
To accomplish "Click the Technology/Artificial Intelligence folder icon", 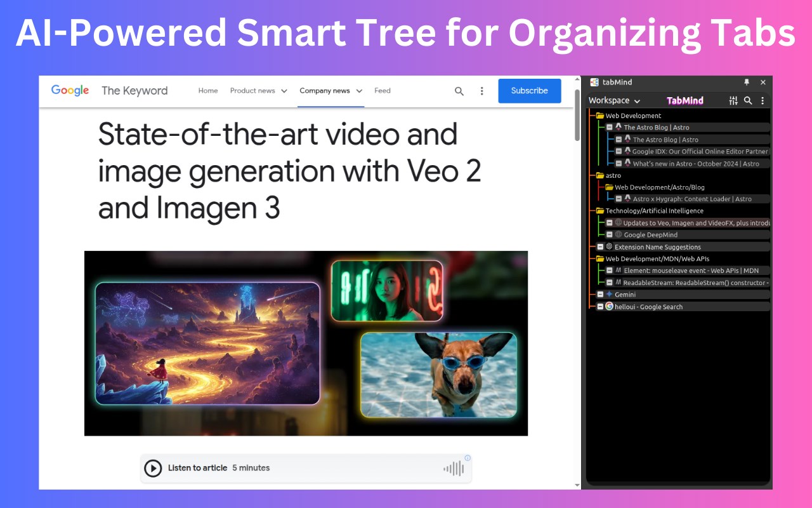I will [x=600, y=211].
